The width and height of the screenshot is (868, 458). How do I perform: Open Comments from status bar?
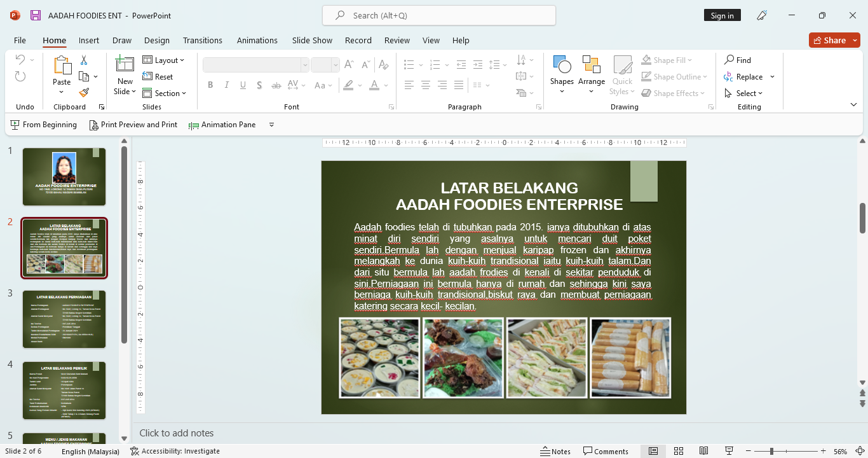606,451
